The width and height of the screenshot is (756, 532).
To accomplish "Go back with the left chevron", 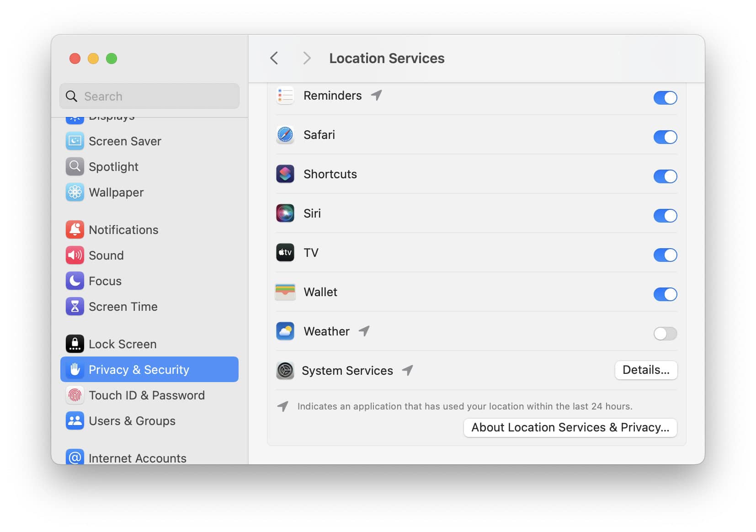I will click(x=274, y=58).
